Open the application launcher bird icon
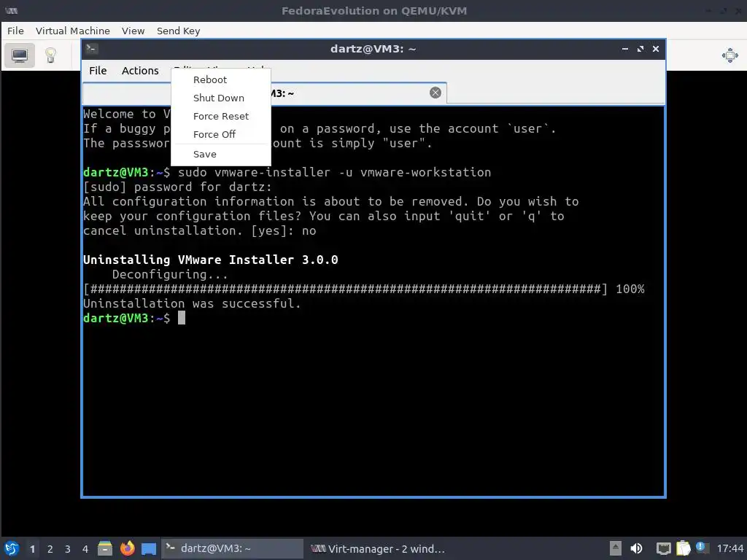 point(12,548)
